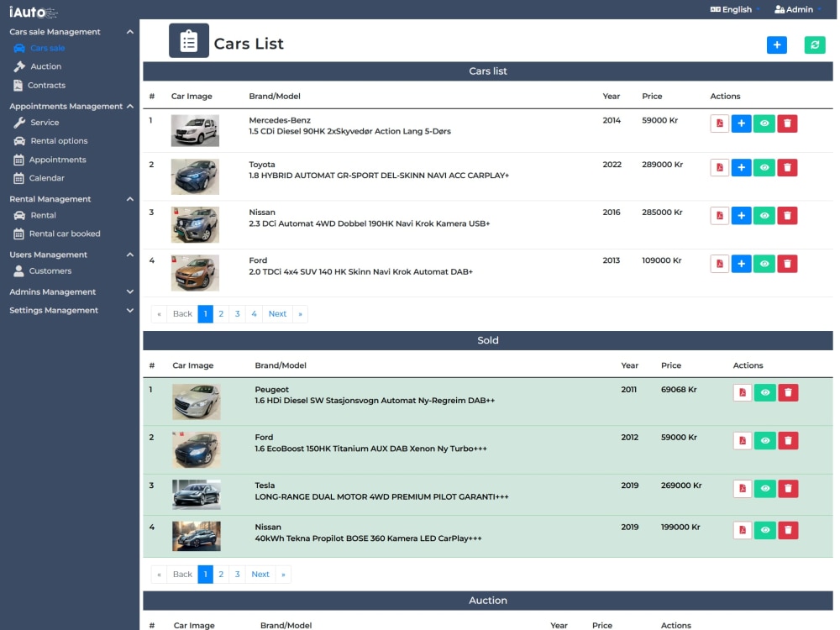Open PDF for sold Ford 2012 row
Viewport: 840px width, 630px height.
(742, 441)
